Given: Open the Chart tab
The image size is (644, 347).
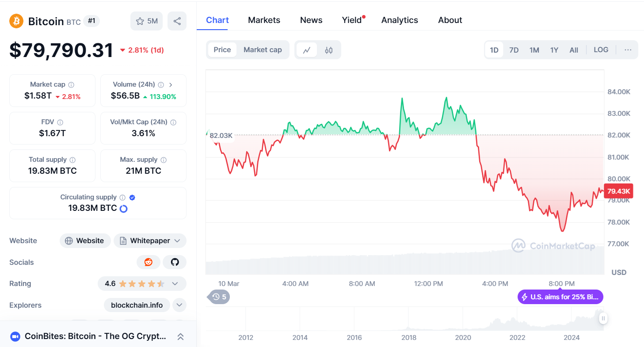Looking at the screenshot, I should coord(217,20).
